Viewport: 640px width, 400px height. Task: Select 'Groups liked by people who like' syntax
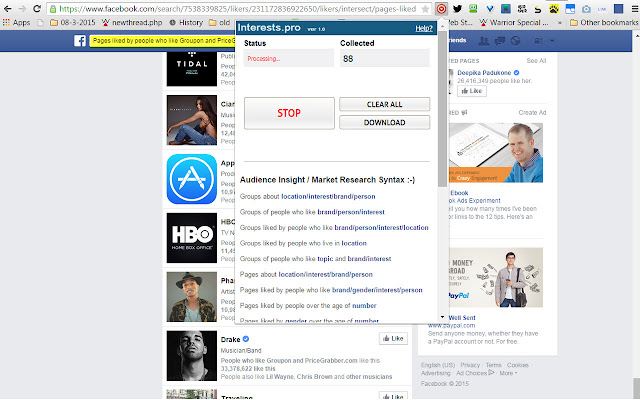pyautogui.click(x=334, y=227)
